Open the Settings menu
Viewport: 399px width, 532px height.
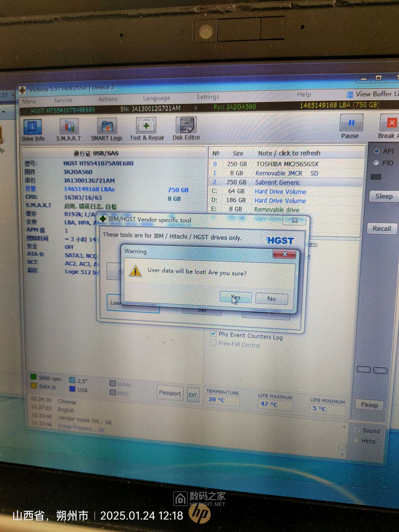(x=208, y=97)
